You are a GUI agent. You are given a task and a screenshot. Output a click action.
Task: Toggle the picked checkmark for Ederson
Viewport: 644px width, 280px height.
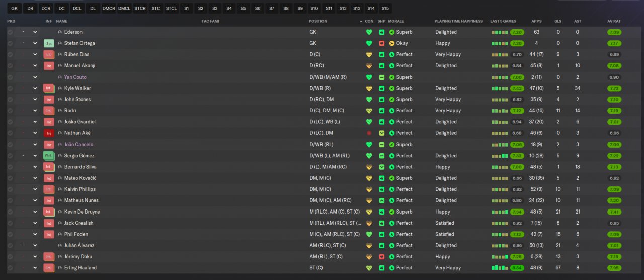pos(10,32)
